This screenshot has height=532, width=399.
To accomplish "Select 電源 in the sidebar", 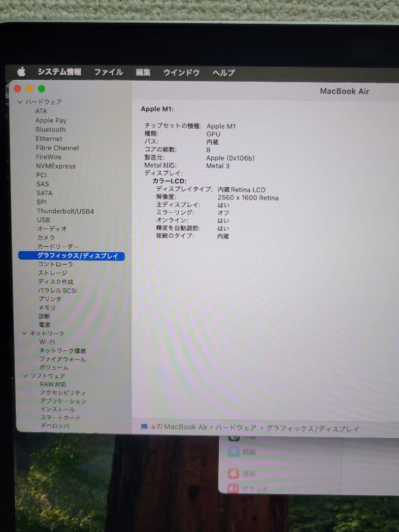I will click(44, 325).
